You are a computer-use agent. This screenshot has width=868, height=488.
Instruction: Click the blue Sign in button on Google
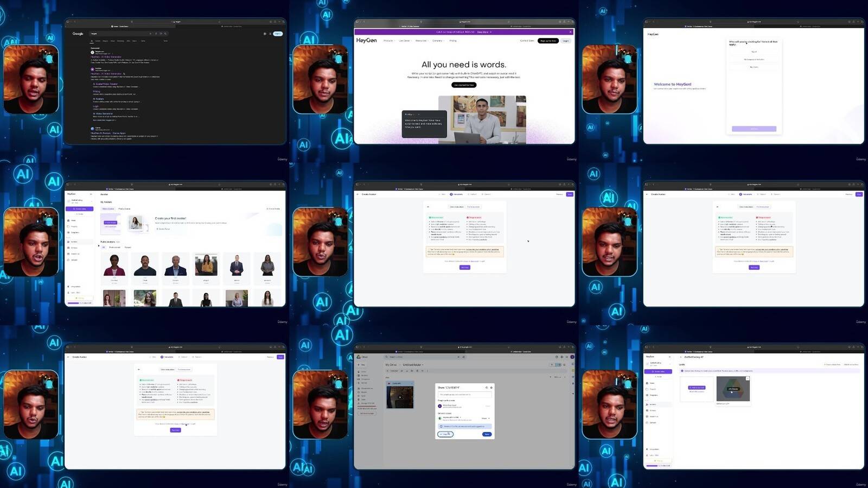(x=278, y=34)
